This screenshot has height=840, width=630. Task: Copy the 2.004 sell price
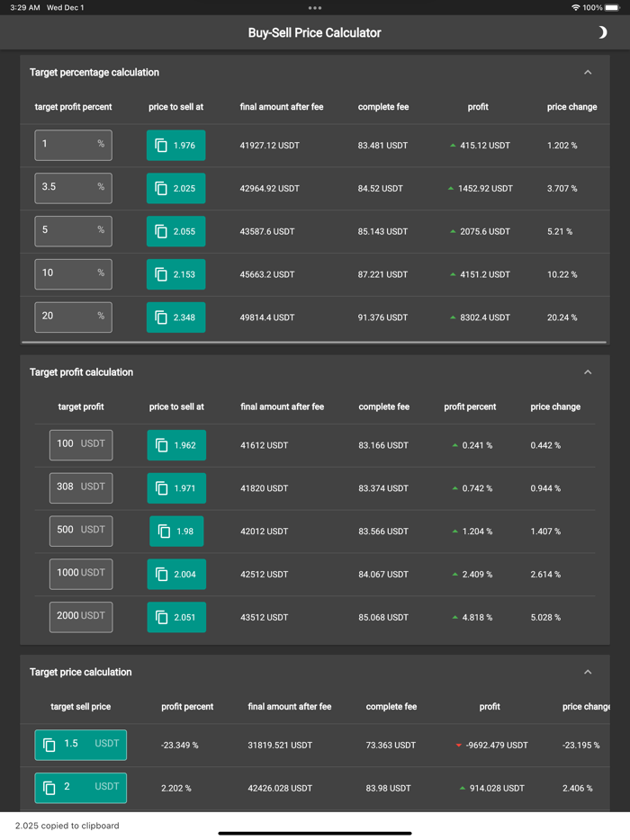click(x=175, y=574)
